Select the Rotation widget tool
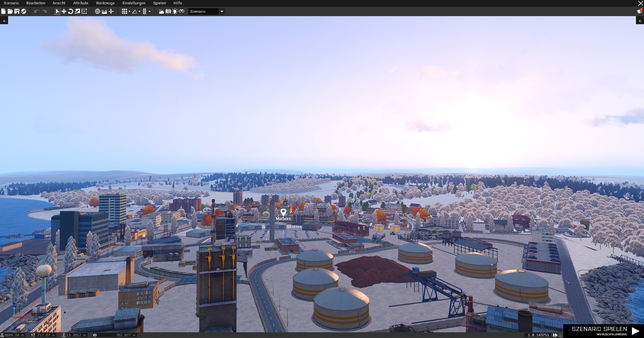Viewport: 644px width, 338px height. [71, 11]
